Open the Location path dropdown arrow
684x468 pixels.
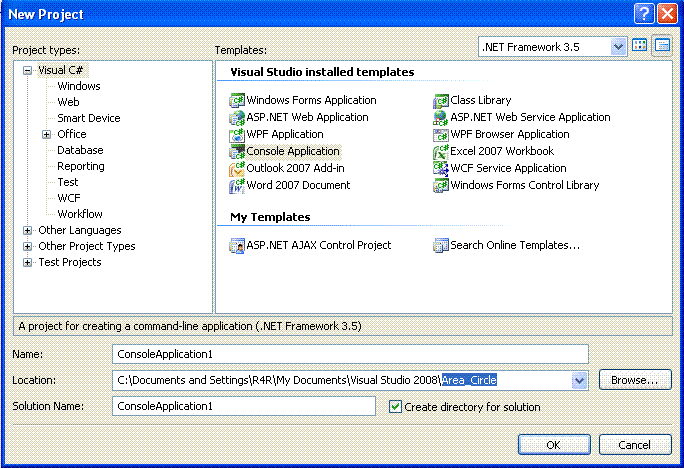click(x=579, y=380)
